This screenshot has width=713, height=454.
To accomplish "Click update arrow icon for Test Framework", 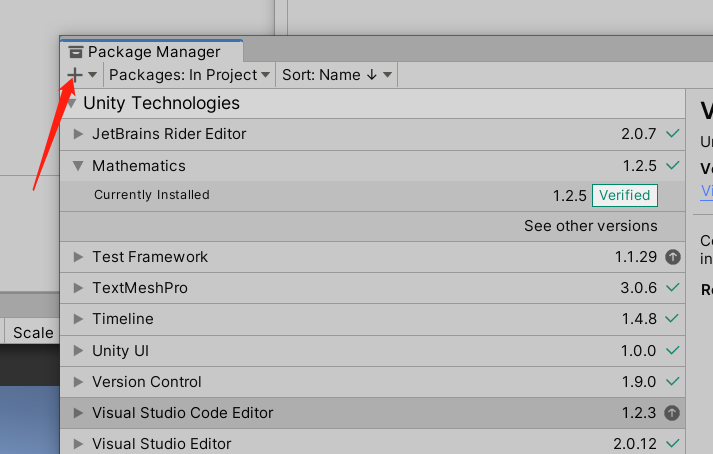I will [673, 257].
